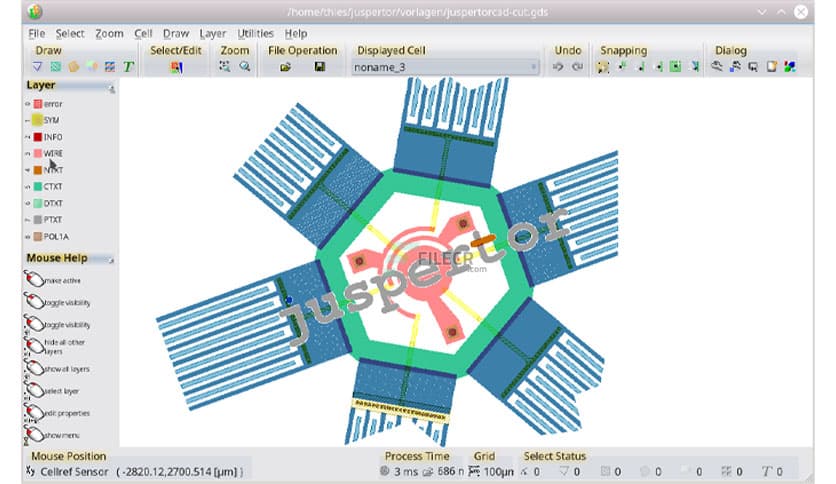Select the green T text tool
Viewport: 836px width, 484px height.
coord(128,67)
